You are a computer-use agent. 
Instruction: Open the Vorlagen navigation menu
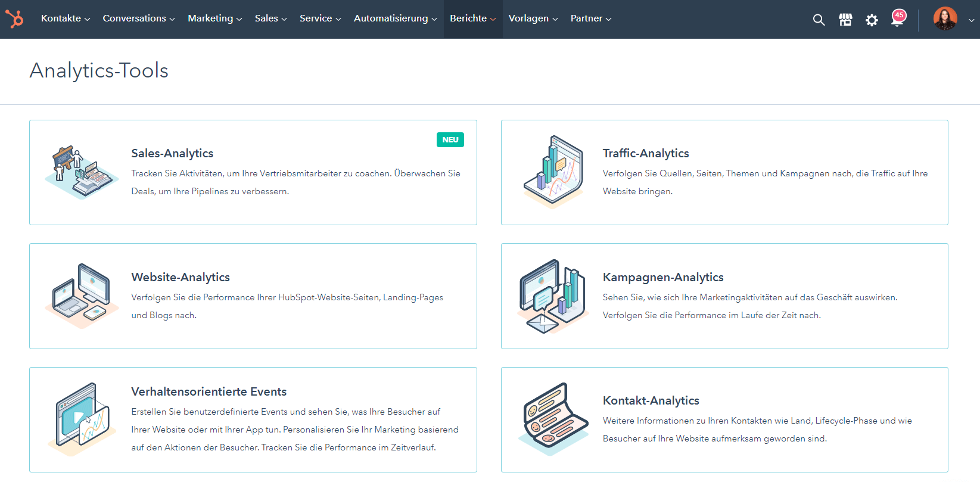(533, 18)
